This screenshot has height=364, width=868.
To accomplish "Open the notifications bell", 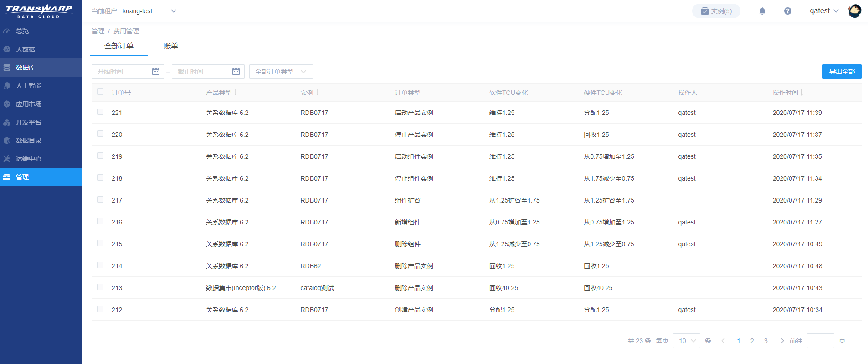I will point(762,11).
